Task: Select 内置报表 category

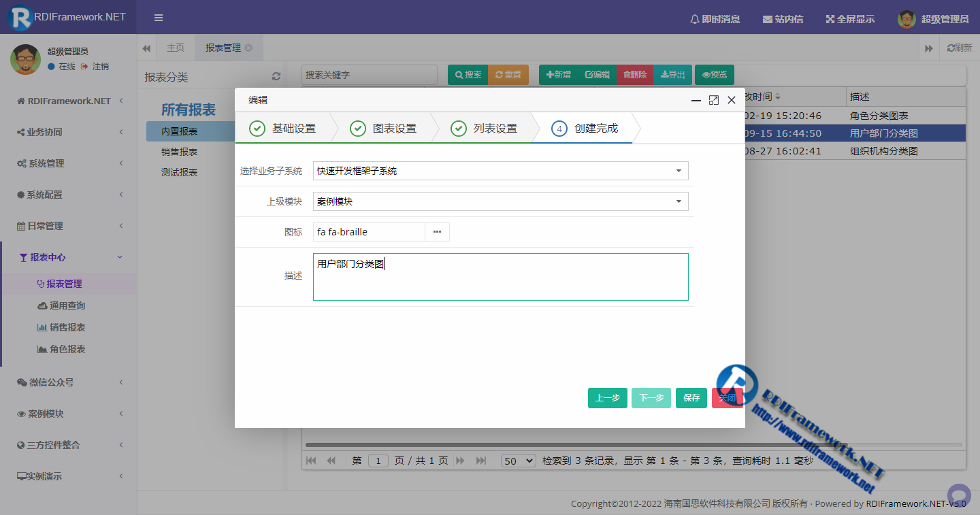Action: [180, 131]
